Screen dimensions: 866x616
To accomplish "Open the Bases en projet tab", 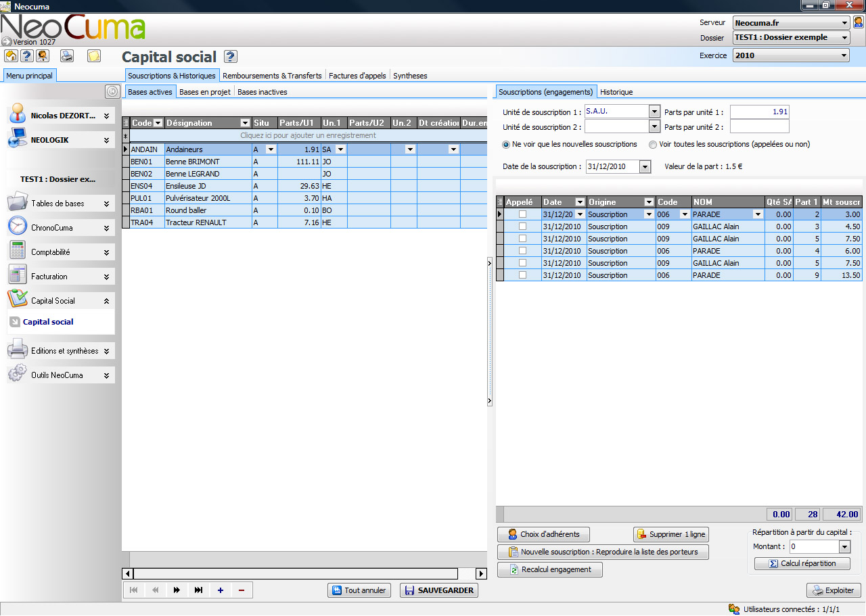I will click(205, 92).
